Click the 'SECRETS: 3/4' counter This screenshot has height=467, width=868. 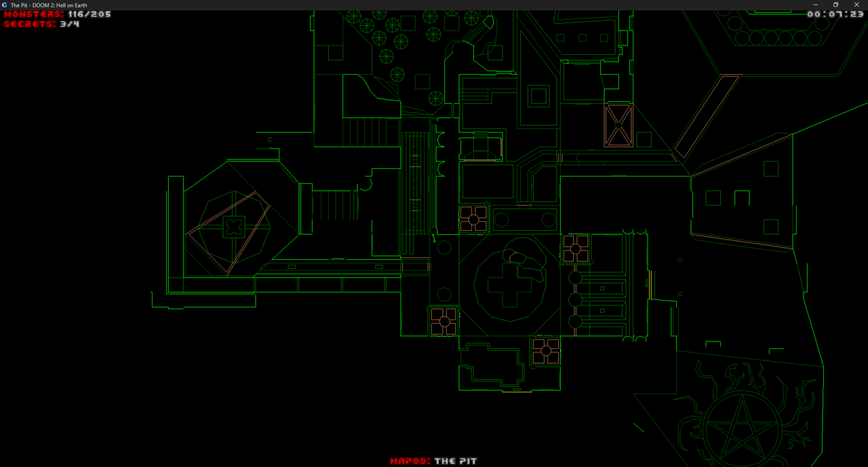[x=41, y=24]
